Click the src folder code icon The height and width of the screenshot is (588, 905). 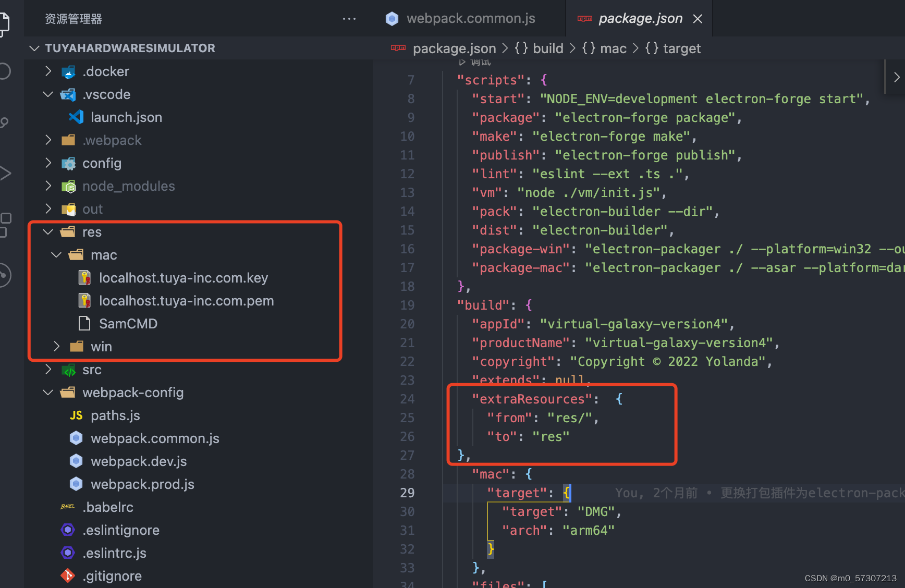point(68,370)
